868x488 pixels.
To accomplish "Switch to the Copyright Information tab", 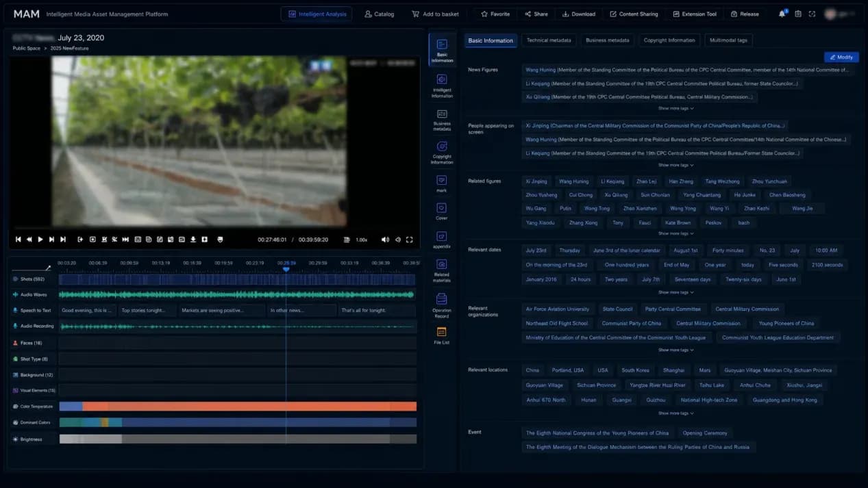I will click(669, 40).
